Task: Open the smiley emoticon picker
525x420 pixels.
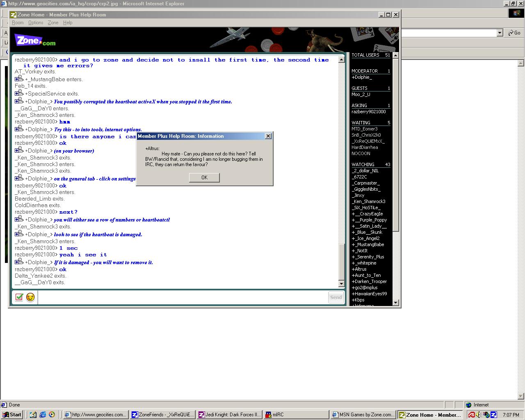Action: (x=30, y=297)
